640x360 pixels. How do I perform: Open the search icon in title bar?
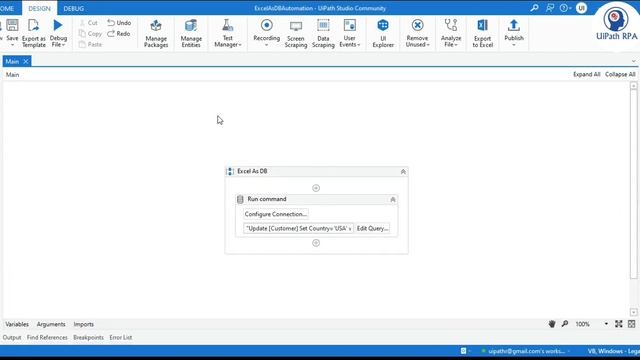coord(534,8)
